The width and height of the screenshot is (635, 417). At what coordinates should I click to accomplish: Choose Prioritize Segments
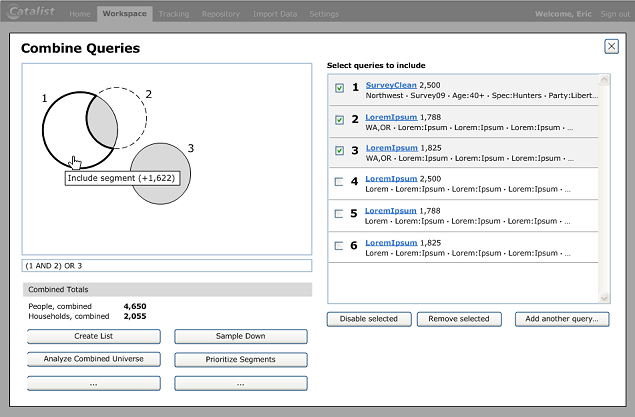tap(240, 359)
